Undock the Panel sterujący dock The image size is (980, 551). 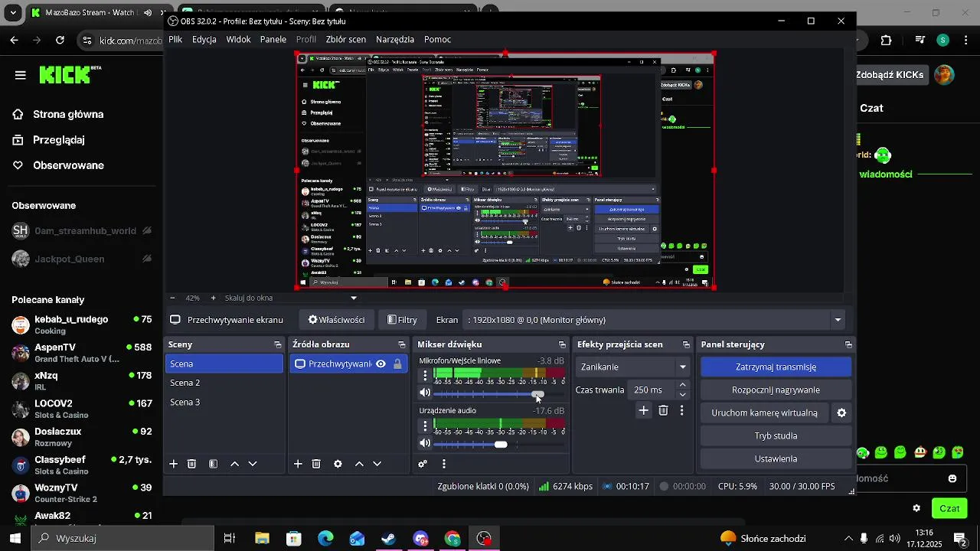tap(848, 345)
